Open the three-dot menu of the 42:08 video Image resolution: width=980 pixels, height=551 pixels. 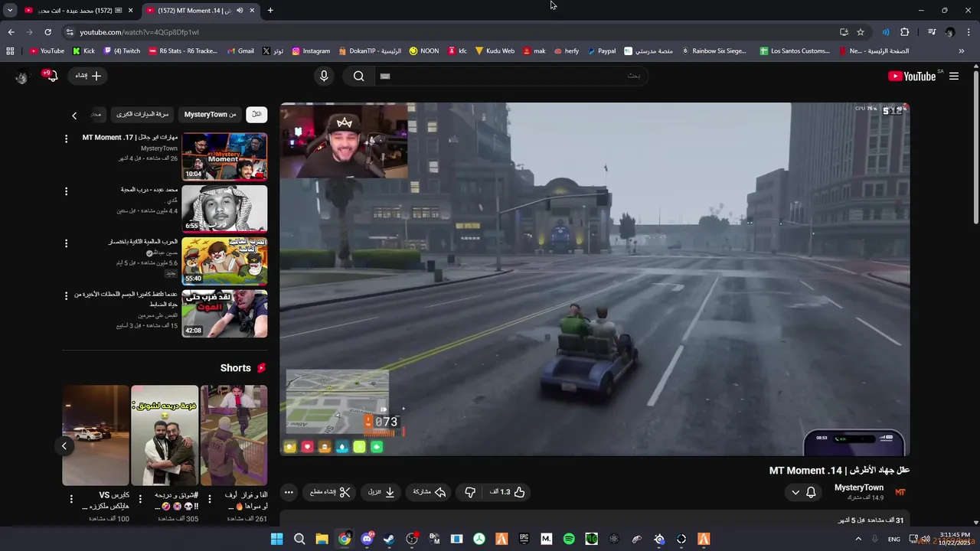coord(66,295)
